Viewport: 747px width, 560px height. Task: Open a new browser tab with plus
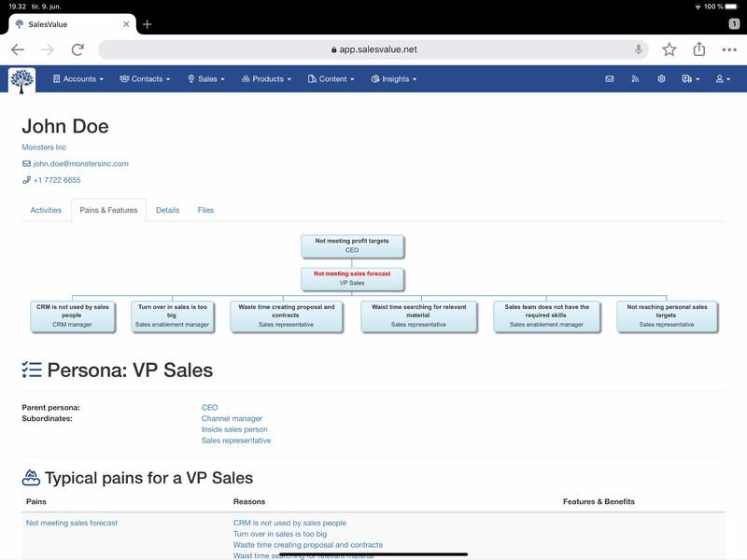[147, 24]
